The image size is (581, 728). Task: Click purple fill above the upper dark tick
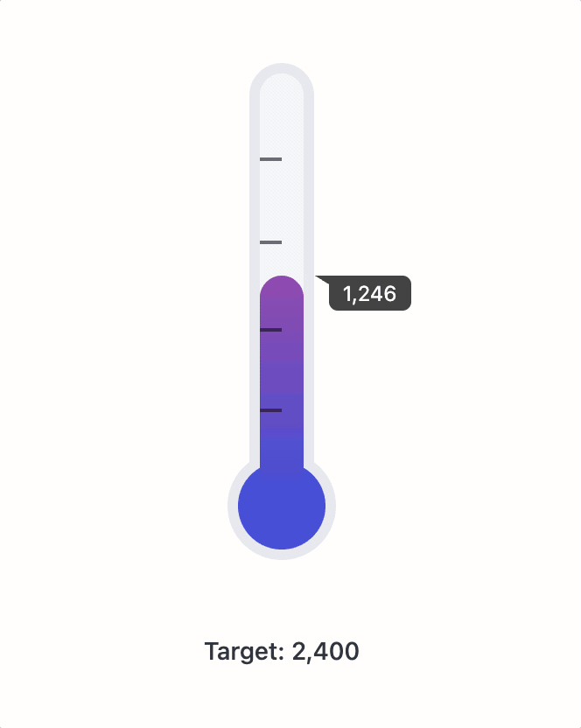pyautogui.click(x=282, y=308)
